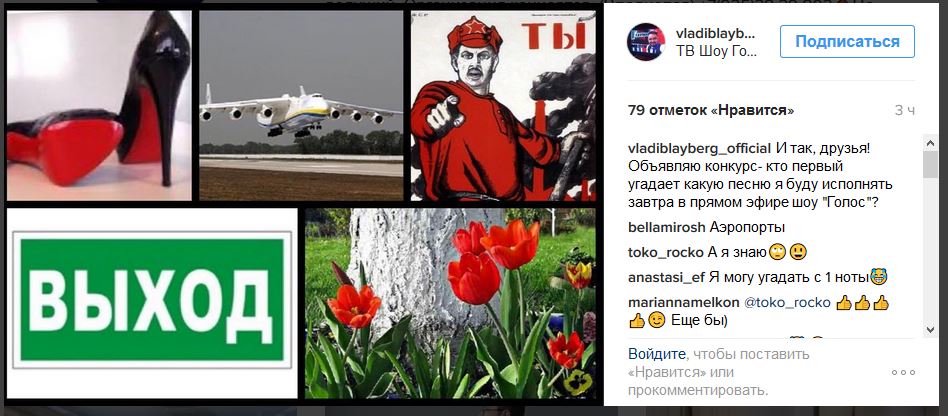Click the red tulips photo
948x416 pixels.
tap(450, 304)
